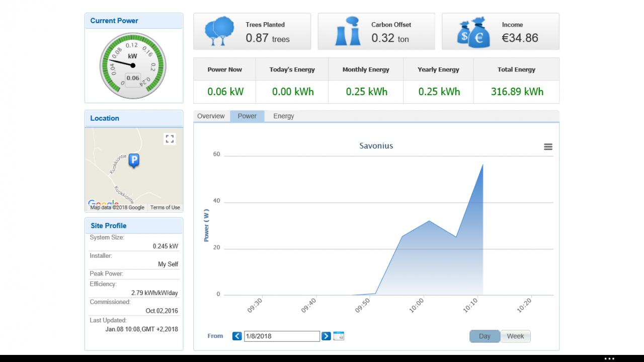Click Yearly Energy value 0.25 kWh
The height and width of the screenshot is (362, 644).
coord(439,92)
